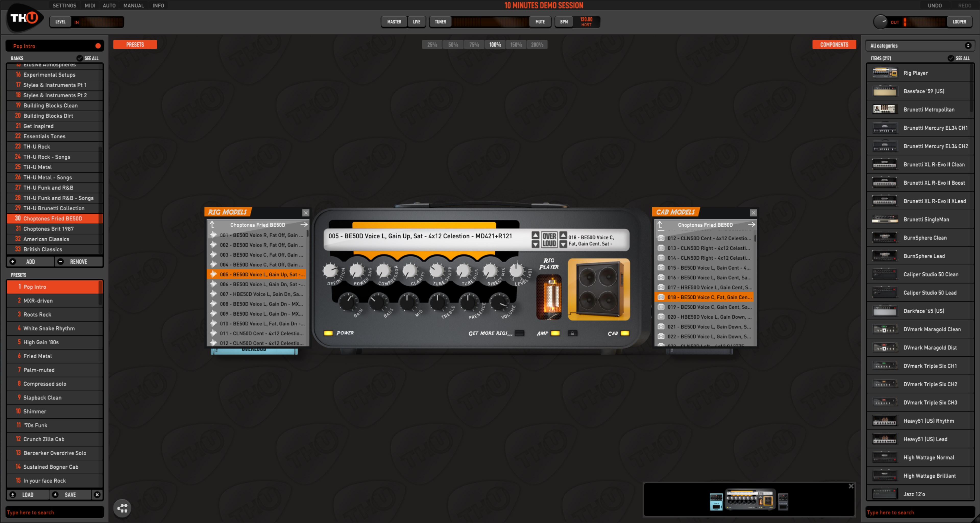Click the THU logo
Screen dimensions: 980x523
click(24, 18)
